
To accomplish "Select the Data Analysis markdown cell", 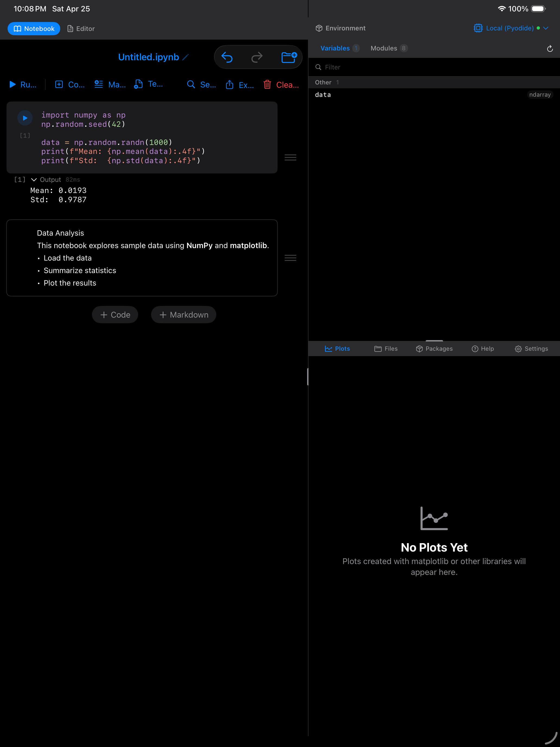I will 142,258.
